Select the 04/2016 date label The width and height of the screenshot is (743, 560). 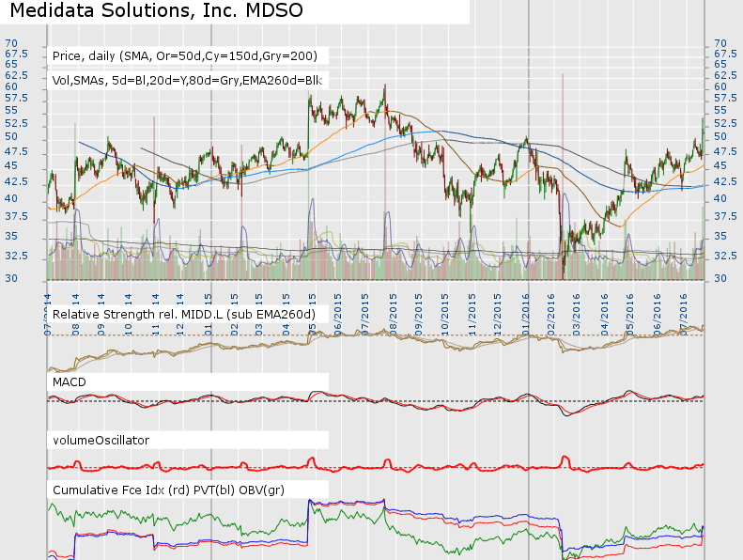(604, 316)
